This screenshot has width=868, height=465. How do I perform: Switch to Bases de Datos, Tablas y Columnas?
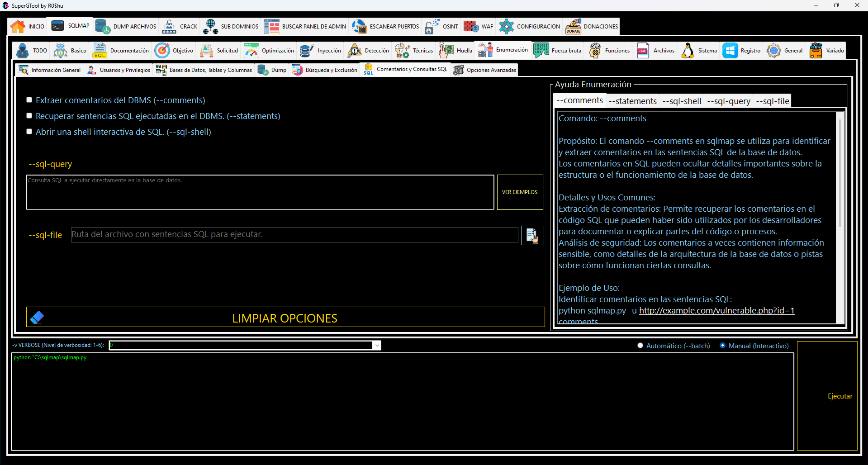click(x=204, y=70)
